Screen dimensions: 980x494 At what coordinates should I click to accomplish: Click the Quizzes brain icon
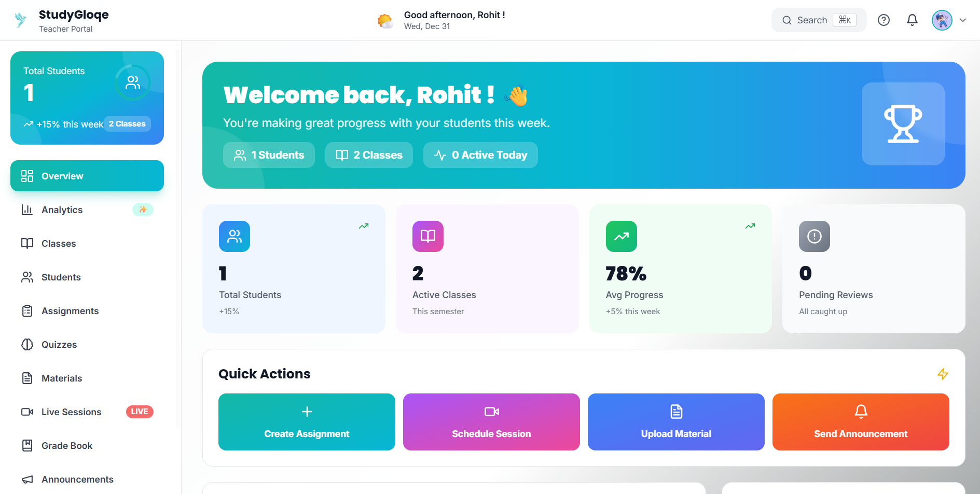click(27, 344)
